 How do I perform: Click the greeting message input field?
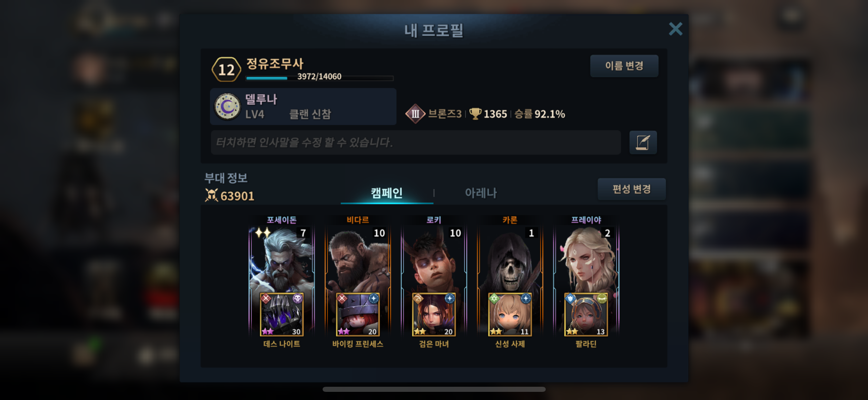[x=416, y=142]
